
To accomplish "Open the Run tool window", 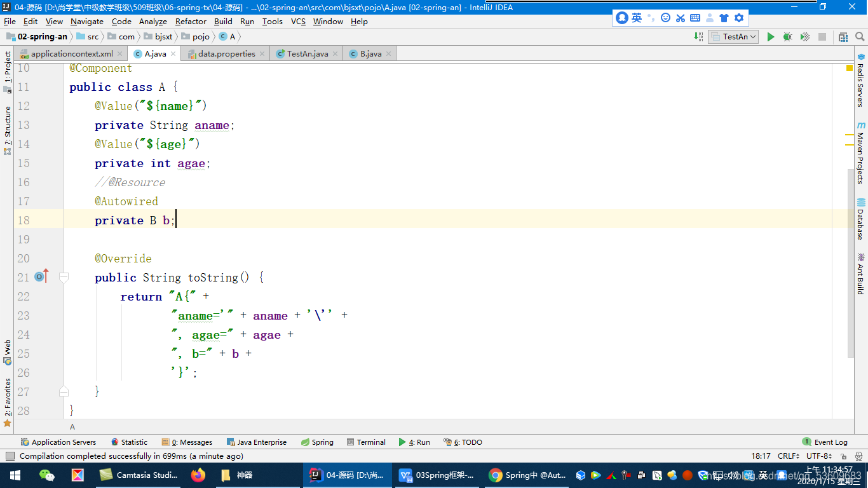I will pyautogui.click(x=414, y=442).
